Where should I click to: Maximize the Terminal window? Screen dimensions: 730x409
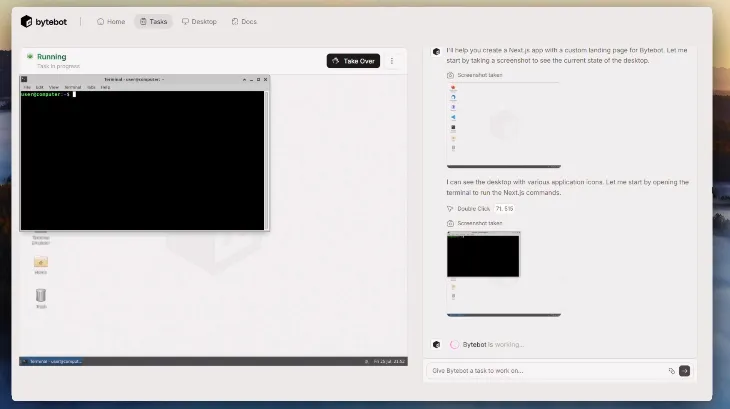click(x=258, y=80)
